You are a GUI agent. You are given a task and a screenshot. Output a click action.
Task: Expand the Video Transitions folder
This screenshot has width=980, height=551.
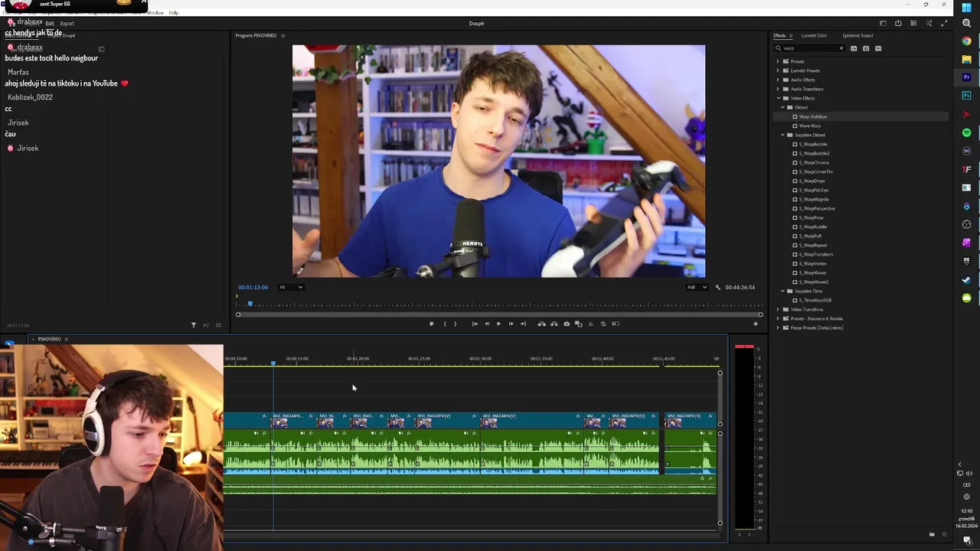[778, 309]
